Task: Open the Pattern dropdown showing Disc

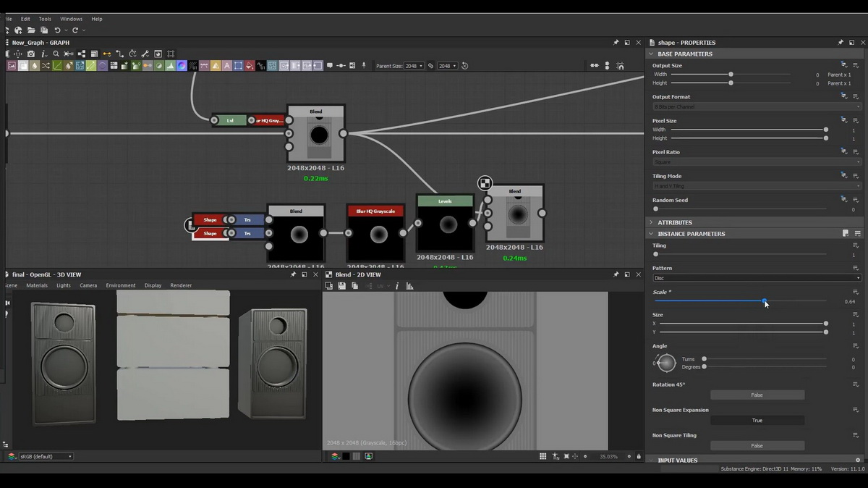Action: (757, 278)
